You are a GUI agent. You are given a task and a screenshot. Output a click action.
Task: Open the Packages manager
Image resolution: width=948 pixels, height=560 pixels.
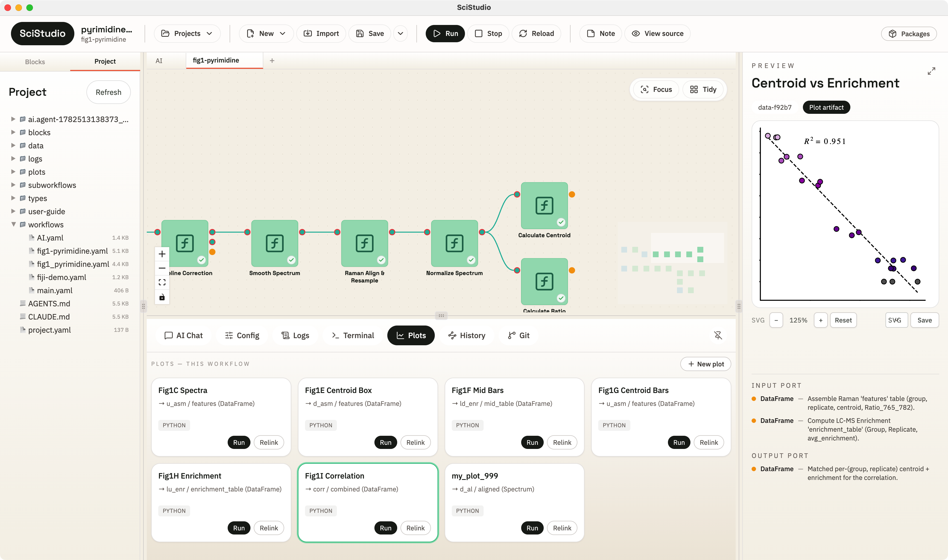click(909, 33)
